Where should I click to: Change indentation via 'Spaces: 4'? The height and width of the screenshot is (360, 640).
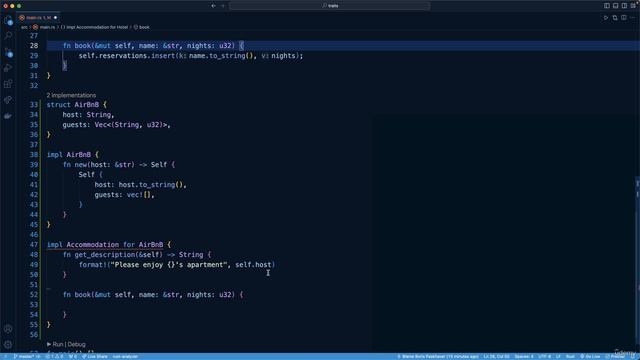point(524,356)
